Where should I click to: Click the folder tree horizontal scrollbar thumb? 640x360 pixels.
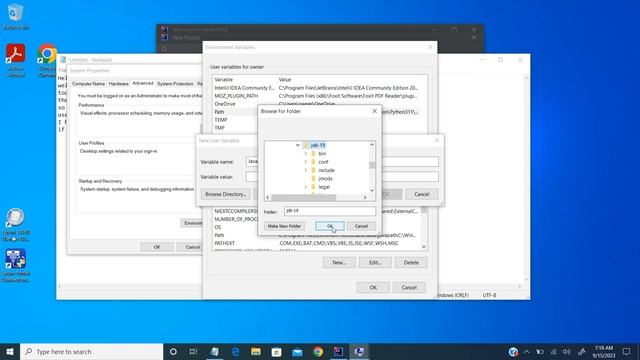304,198
